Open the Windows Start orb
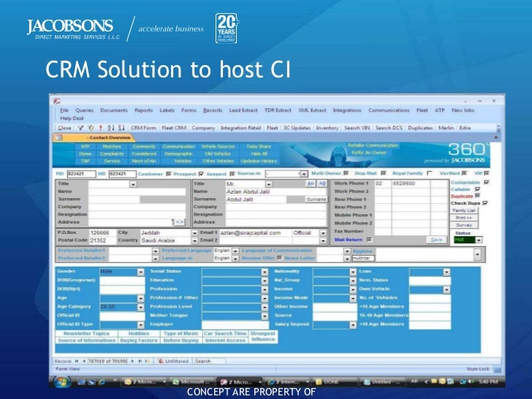Viewport: 532px width, 399px height. (62, 381)
